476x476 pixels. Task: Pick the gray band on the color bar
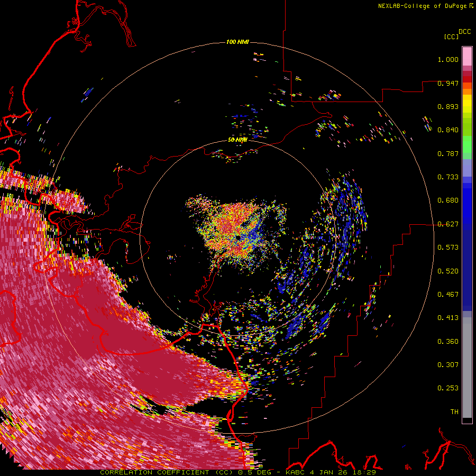click(467, 368)
